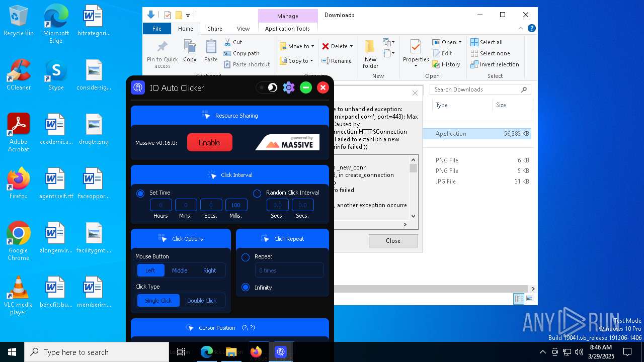The width and height of the screenshot is (644, 362).
Task: Select the Set Time radio option
Action: pyautogui.click(x=140, y=193)
